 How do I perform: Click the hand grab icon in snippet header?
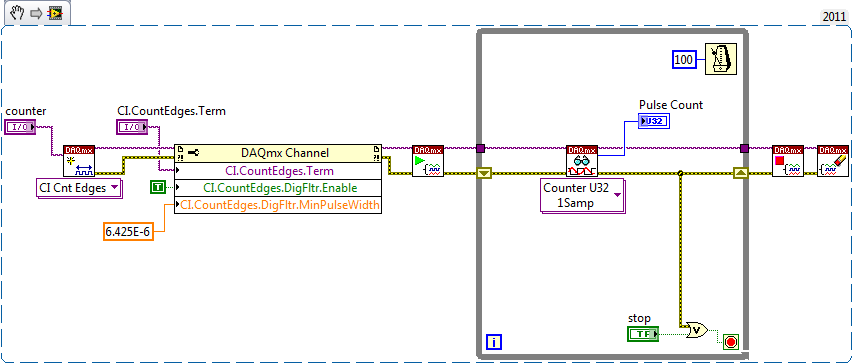point(17,13)
